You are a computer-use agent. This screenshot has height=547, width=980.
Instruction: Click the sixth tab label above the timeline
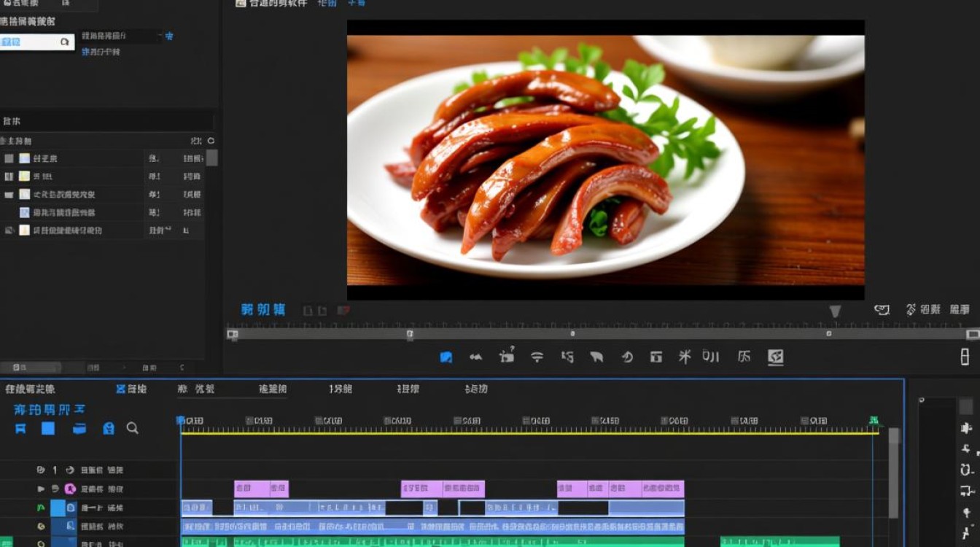(x=408, y=389)
